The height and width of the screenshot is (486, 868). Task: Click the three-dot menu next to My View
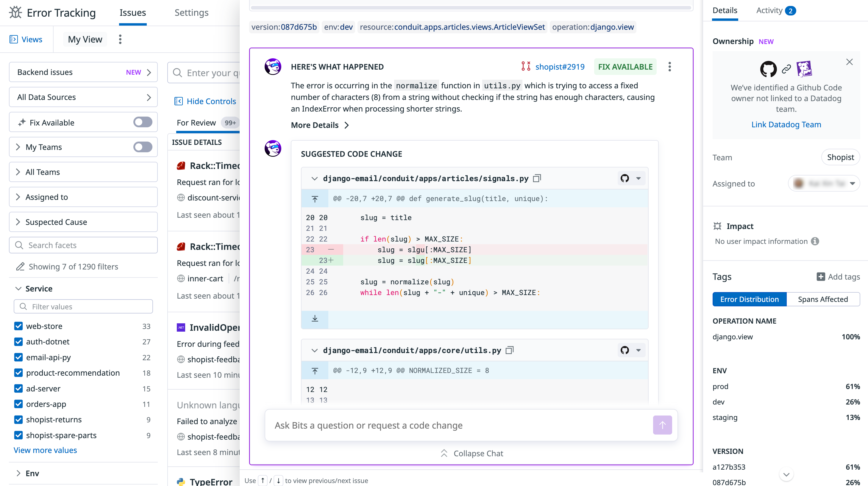[x=120, y=39]
